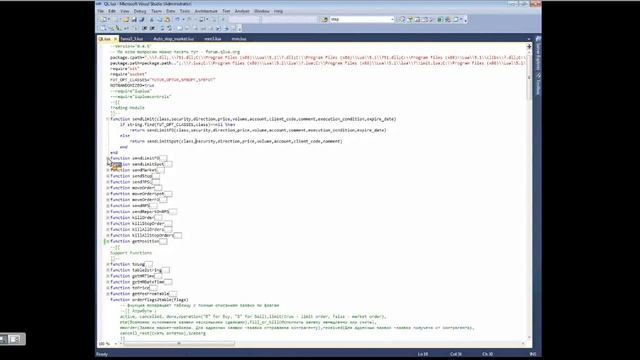
Task: Open the 100 % zoom dropdown
Action: click(115, 344)
